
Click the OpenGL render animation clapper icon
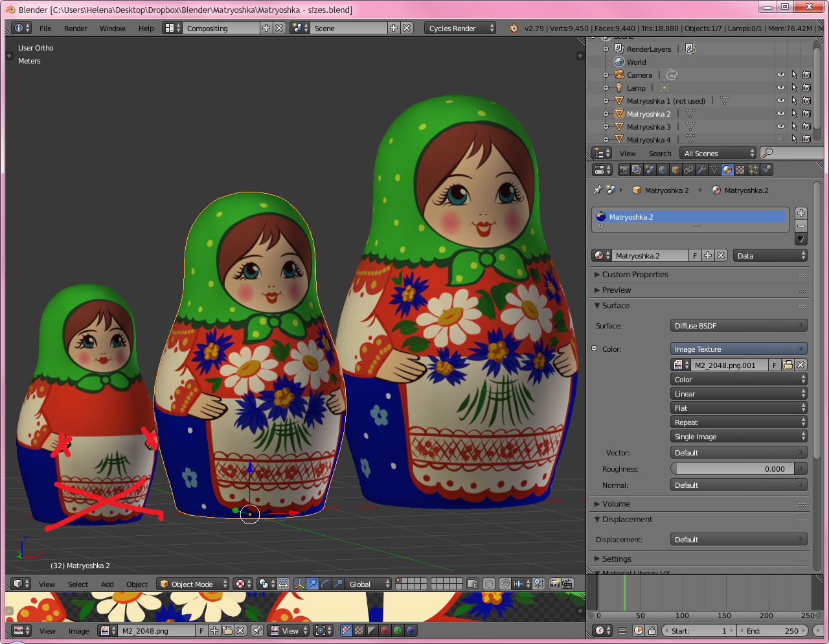pyautogui.click(x=567, y=584)
